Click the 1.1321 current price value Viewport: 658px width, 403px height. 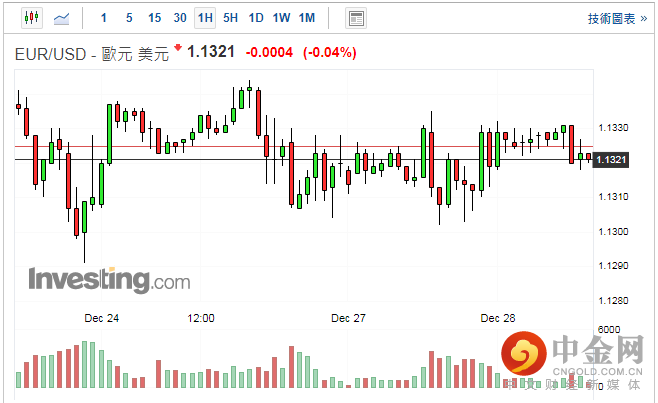tap(211, 52)
